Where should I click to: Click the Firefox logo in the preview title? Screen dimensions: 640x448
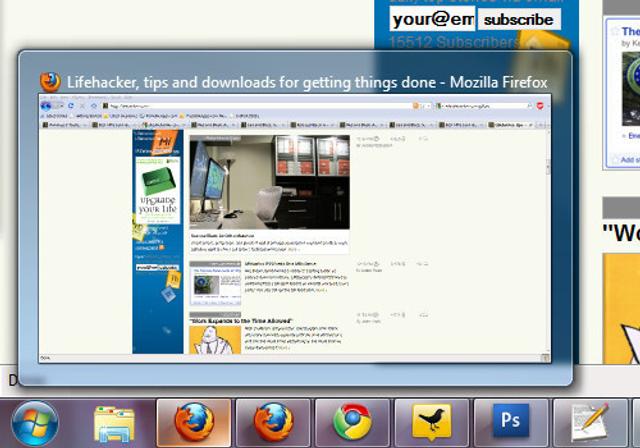coord(50,82)
